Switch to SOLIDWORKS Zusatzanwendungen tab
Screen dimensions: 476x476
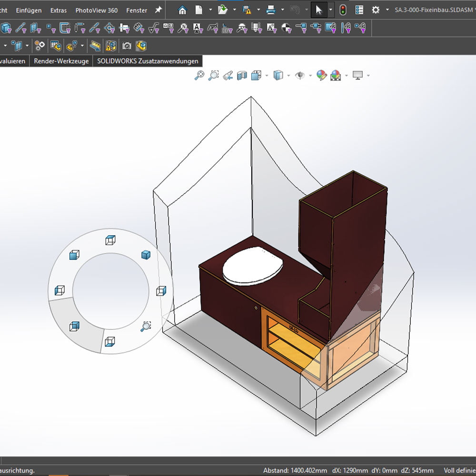pyautogui.click(x=148, y=61)
